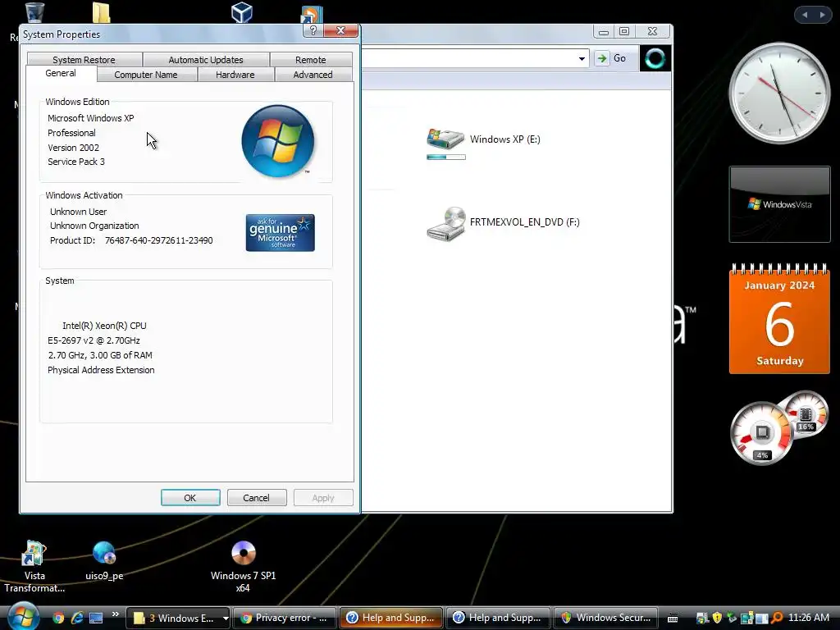Viewport: 840px width, 630px height.
Task: Switch to the highlighted Help and Support button
Action: (x=391, y=619)
